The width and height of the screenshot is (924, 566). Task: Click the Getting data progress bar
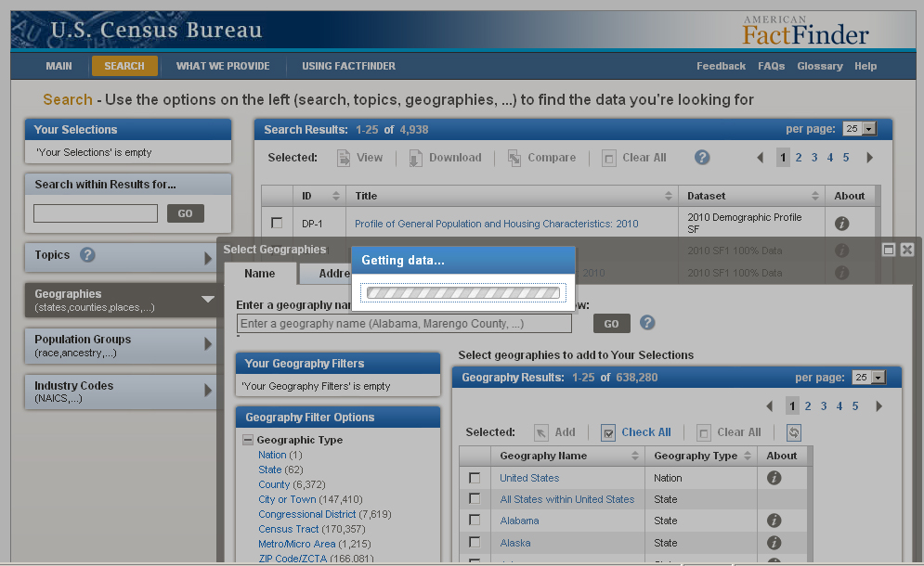click(x=463, y=292)
